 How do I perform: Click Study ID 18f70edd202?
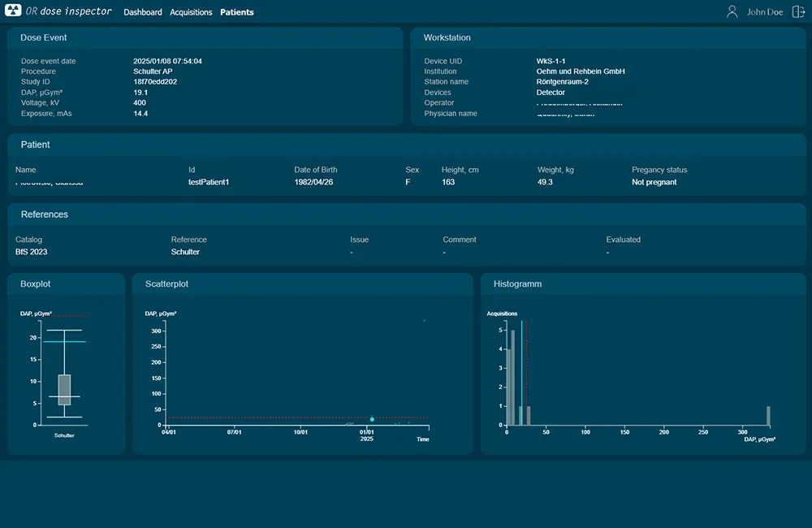(155, 82)
